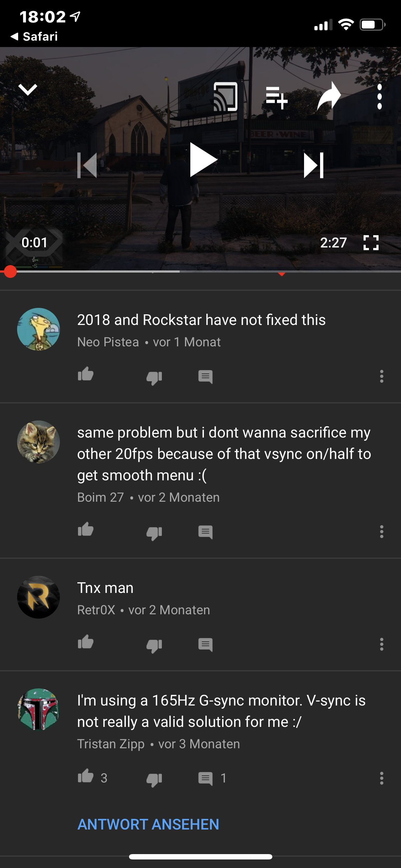Tap the Share arrow icon
The width and height of the screenshot is (401, 868).
[329, 95]
